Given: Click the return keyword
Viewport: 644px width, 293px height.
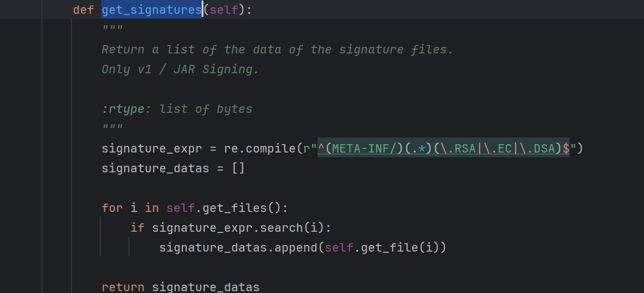Looking at the screenshot, I should 123,287.
